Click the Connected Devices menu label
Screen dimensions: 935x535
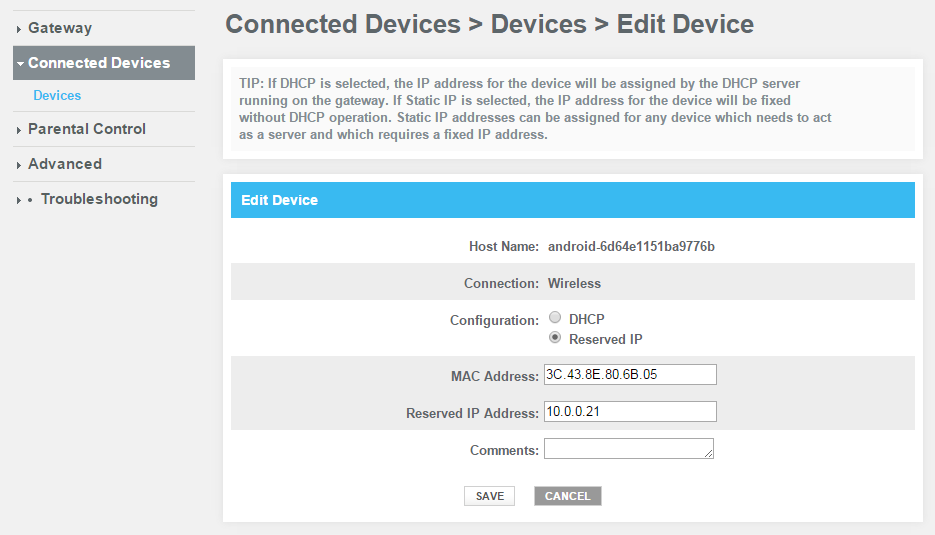pyautogui.click(x=99, y=63)
